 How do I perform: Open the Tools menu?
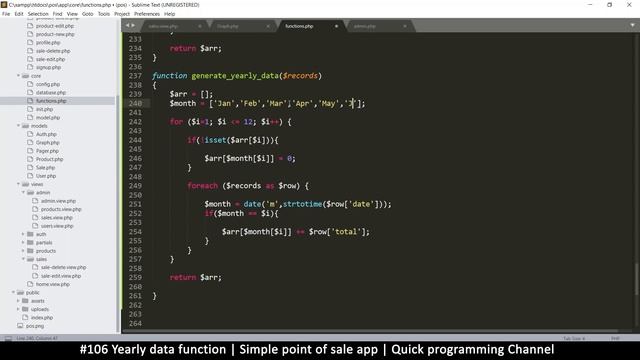tap(104, 14)
